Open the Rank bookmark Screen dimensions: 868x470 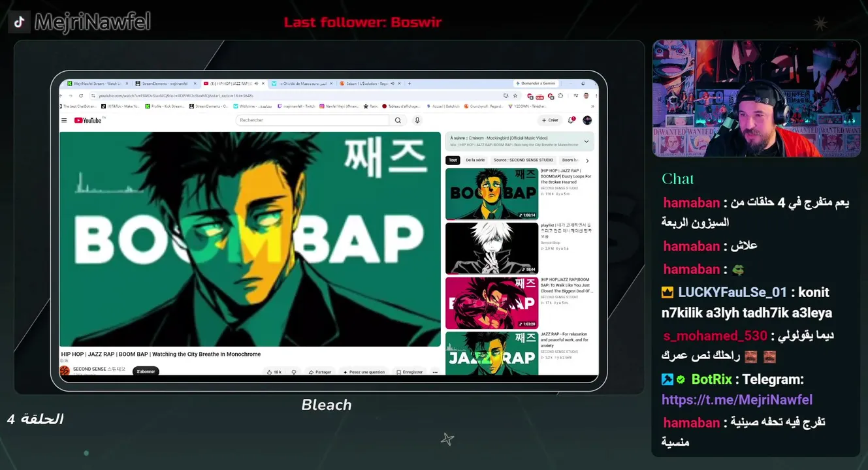click(370, 106)
